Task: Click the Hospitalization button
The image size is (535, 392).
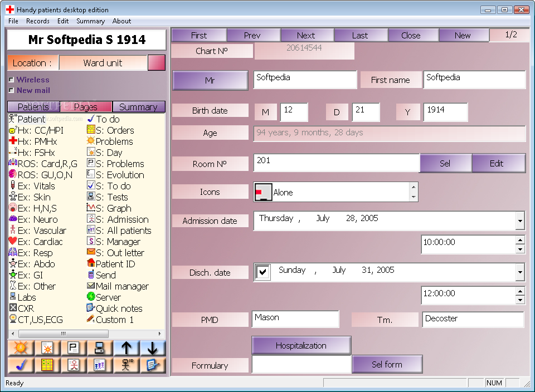Action: 301,346
